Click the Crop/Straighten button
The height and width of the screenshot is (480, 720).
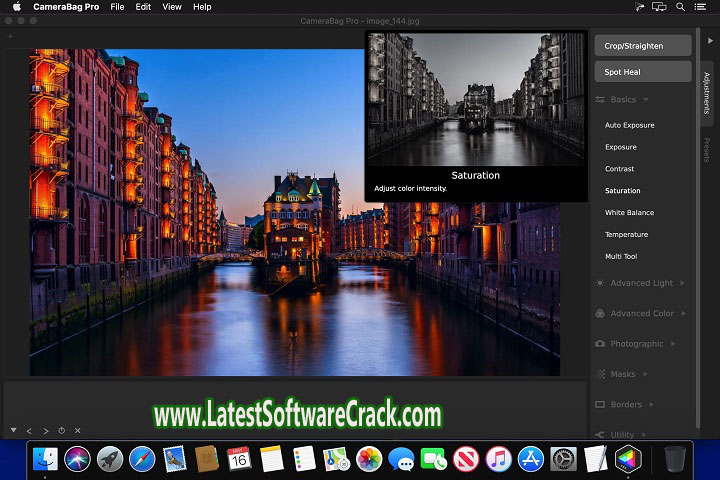pyautogui.click(x=642, y=45)
